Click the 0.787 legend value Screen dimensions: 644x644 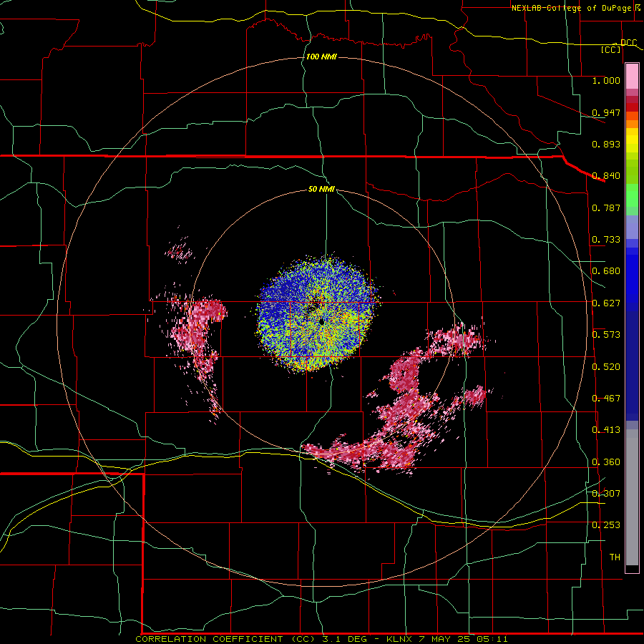(606, 208)
